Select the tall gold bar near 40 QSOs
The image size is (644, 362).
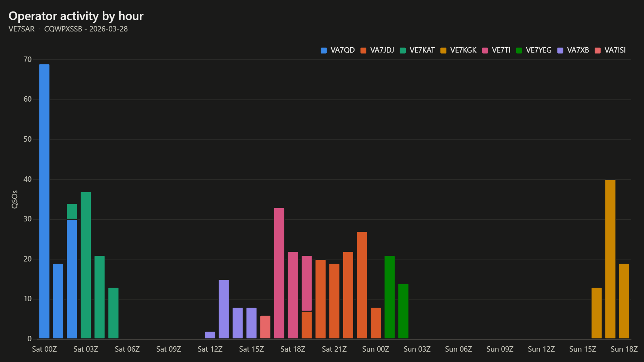(x=610, y=259)
